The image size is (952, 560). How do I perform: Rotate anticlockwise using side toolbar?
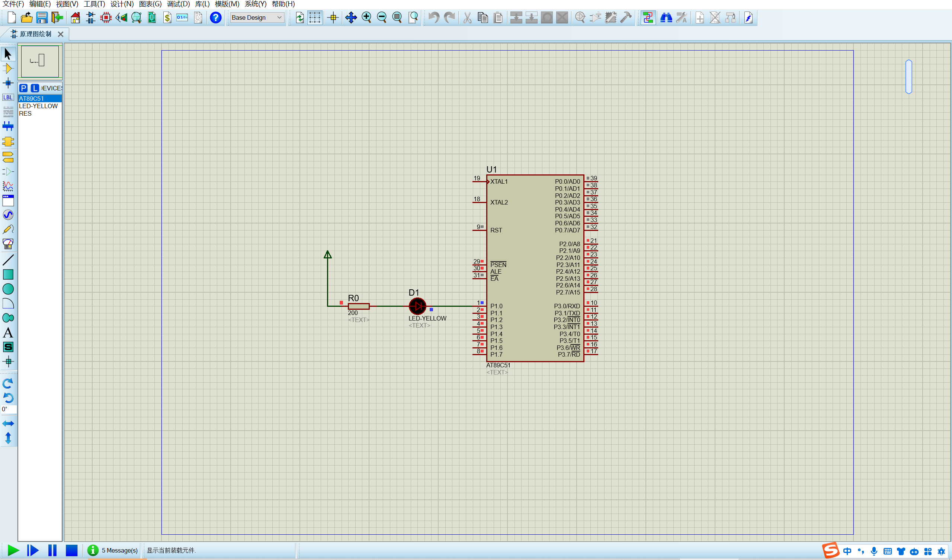(x=8, y=398)
